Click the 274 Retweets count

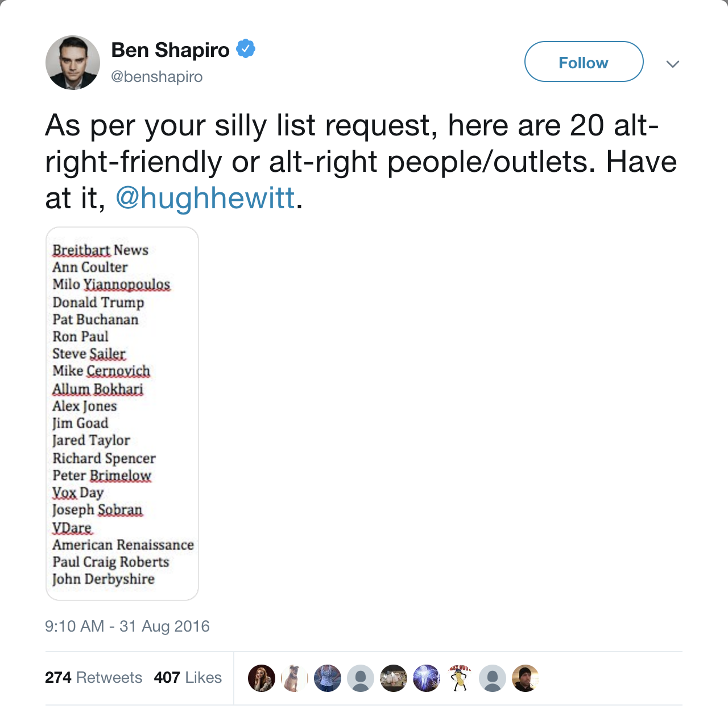point(93,677)
